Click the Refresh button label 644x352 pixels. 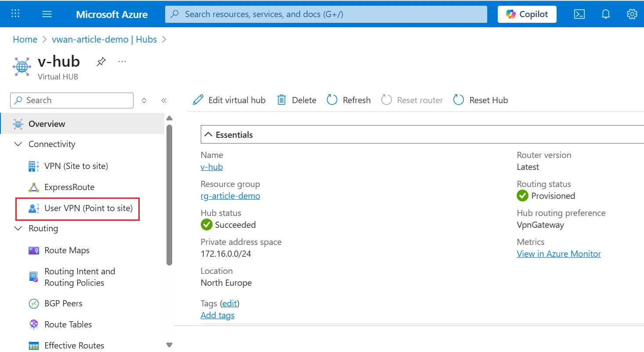[x=357, y=100]
